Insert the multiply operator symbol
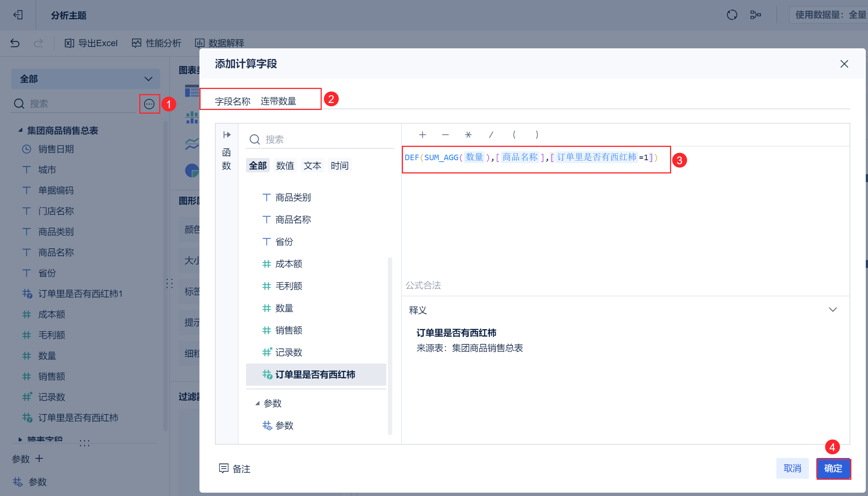Screen dimensions: 868x496 point(468,135)
